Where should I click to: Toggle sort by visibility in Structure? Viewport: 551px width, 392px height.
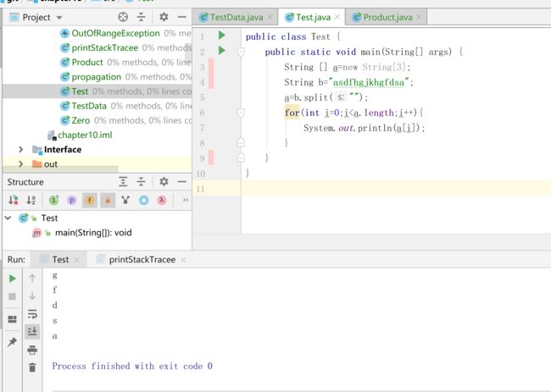[x=14, y=200]
